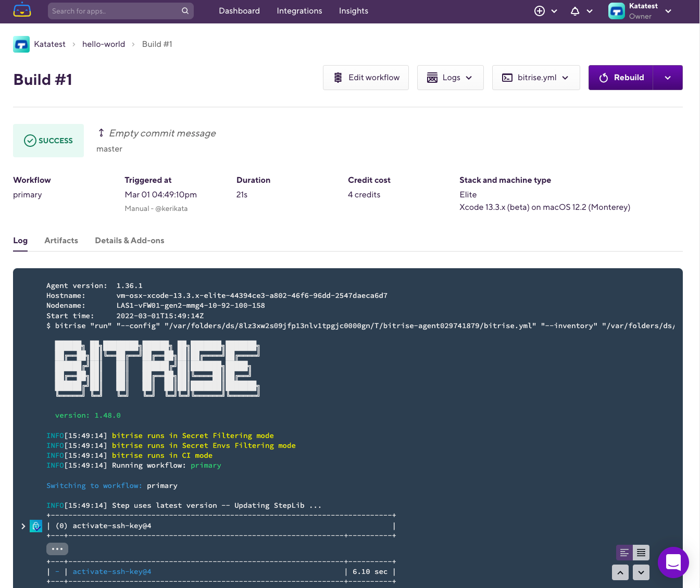The width and height of the screenshot is (700, 588).
Task: Open the Dashboard menu
Action: pos(239,11)
